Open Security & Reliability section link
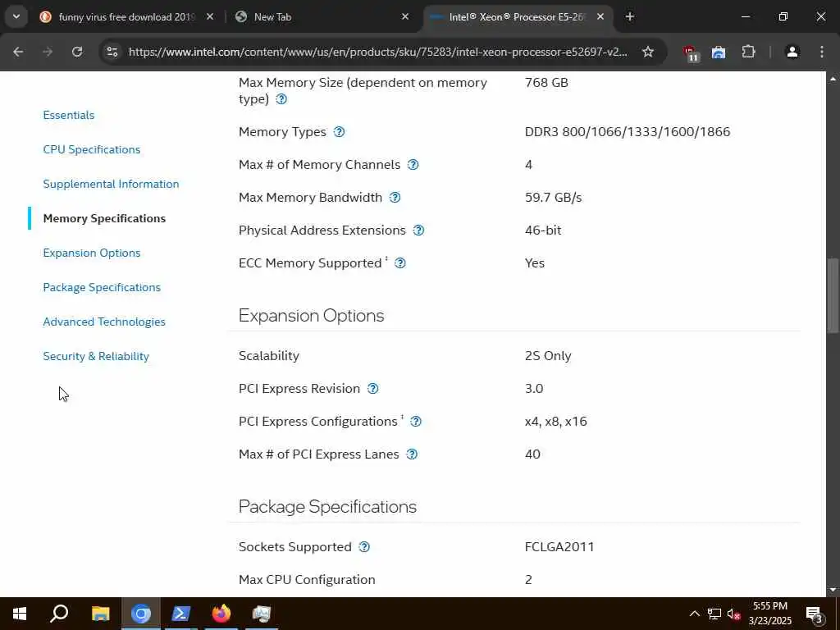This screenshot has height=630, width=840. click(x=96, y=356)
